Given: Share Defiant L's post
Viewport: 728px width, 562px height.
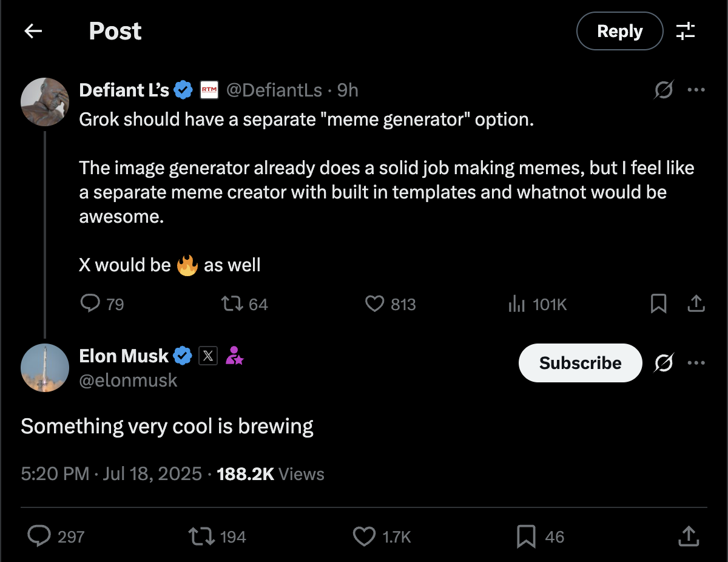Looking at the screenshot, I should tap(696, 303).
